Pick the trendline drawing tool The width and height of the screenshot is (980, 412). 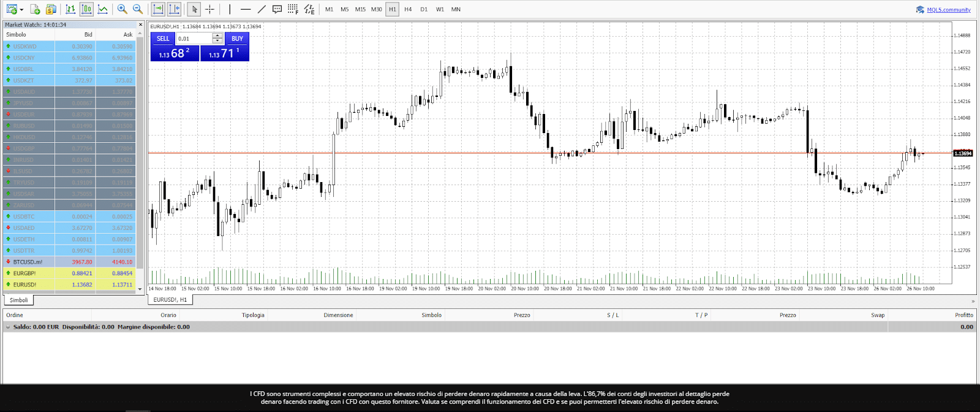pos(262,9)
